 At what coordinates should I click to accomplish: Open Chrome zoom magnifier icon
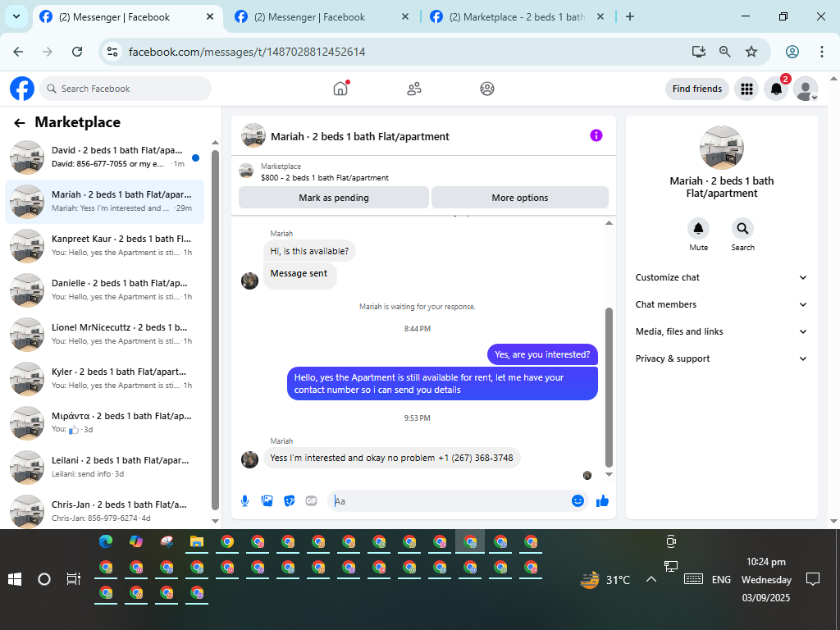coord(725,52)
